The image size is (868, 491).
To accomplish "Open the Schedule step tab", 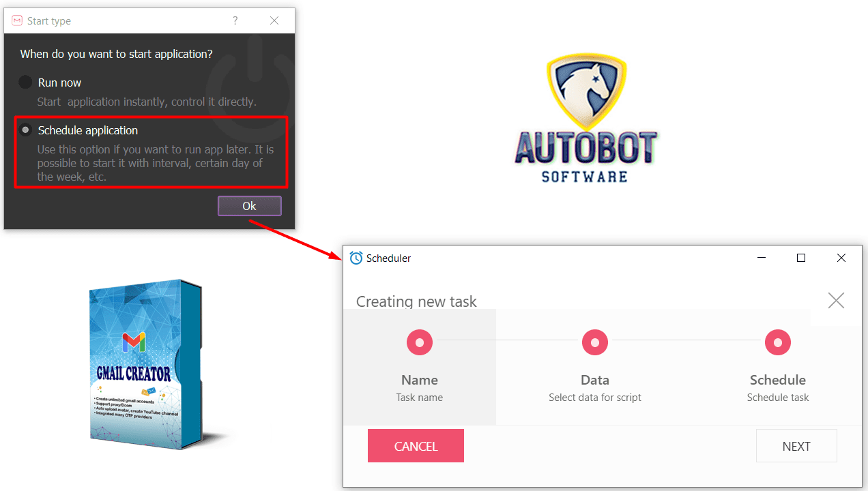I will coord(778,367).
